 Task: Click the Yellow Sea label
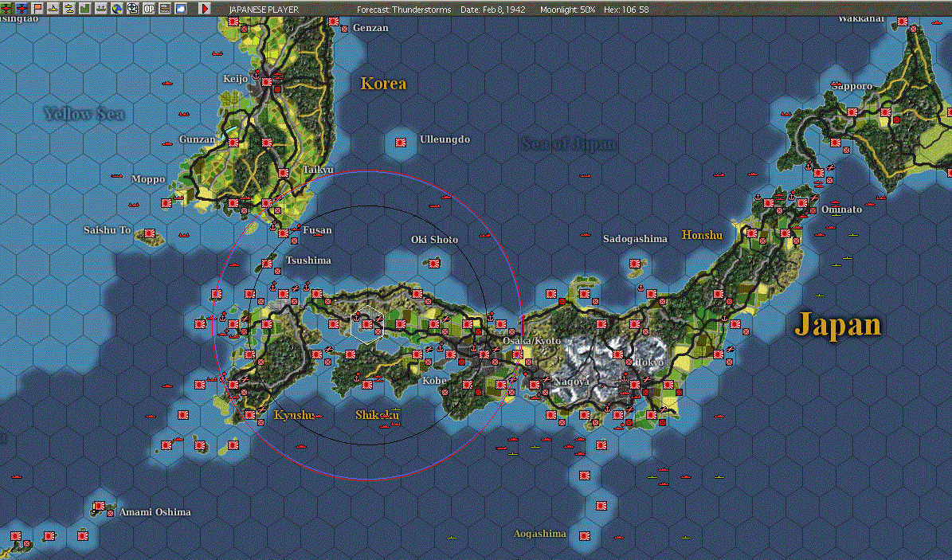(x=84, y=114)
